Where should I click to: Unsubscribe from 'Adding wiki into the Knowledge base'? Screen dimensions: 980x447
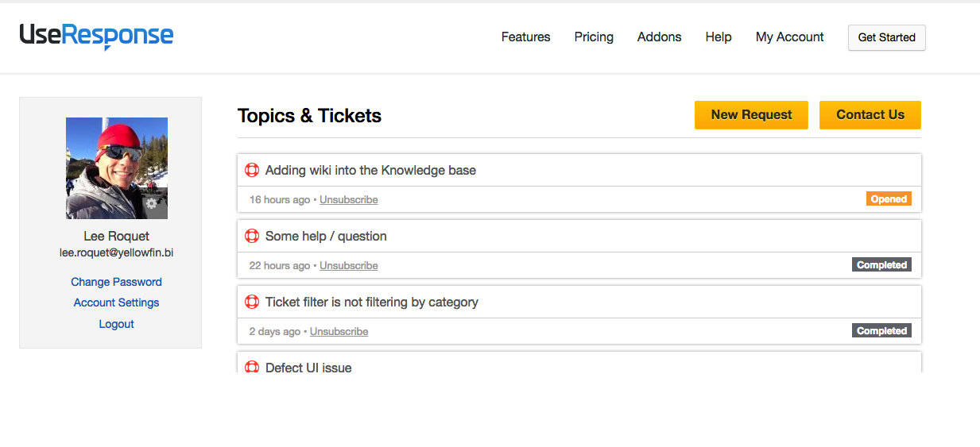point(348,200)
